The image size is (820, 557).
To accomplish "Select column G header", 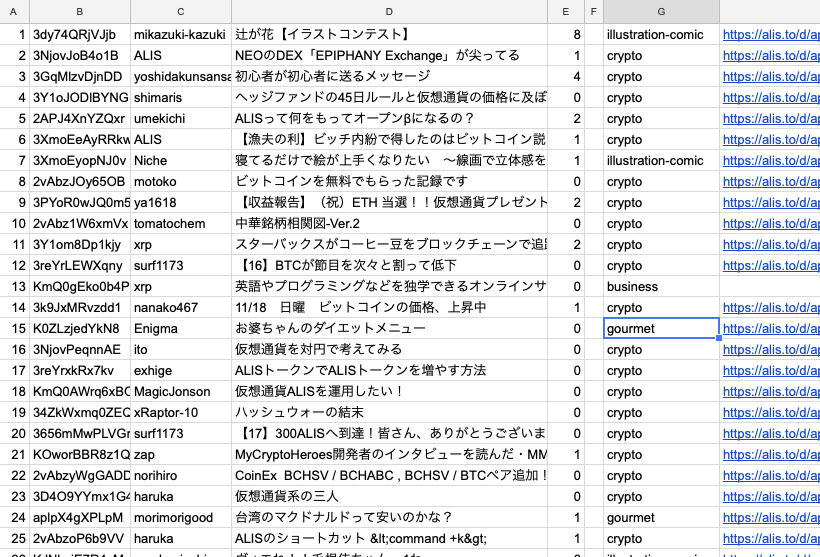I will [x=661, y=11].
